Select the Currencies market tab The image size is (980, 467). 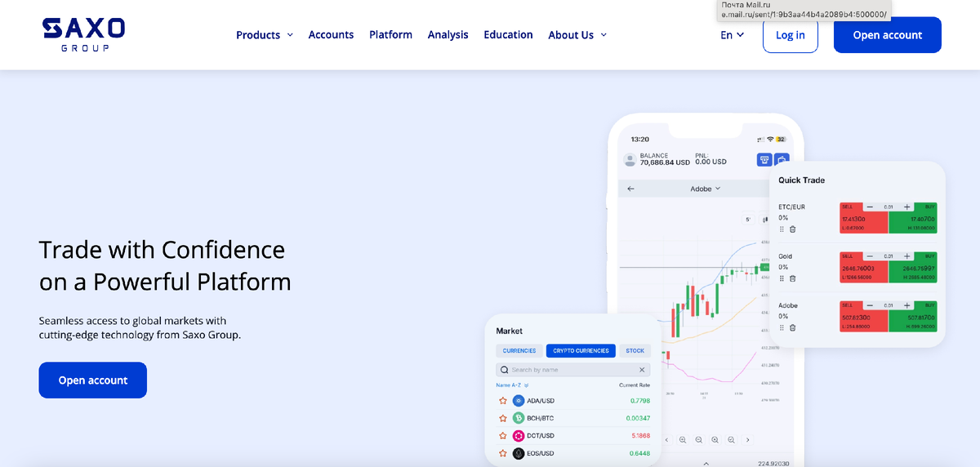(519, 350)
